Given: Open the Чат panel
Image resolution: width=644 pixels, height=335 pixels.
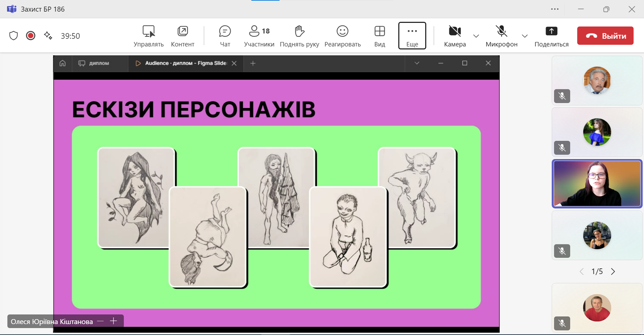Looking at the screenshot, I should click(x=225, y=36).
